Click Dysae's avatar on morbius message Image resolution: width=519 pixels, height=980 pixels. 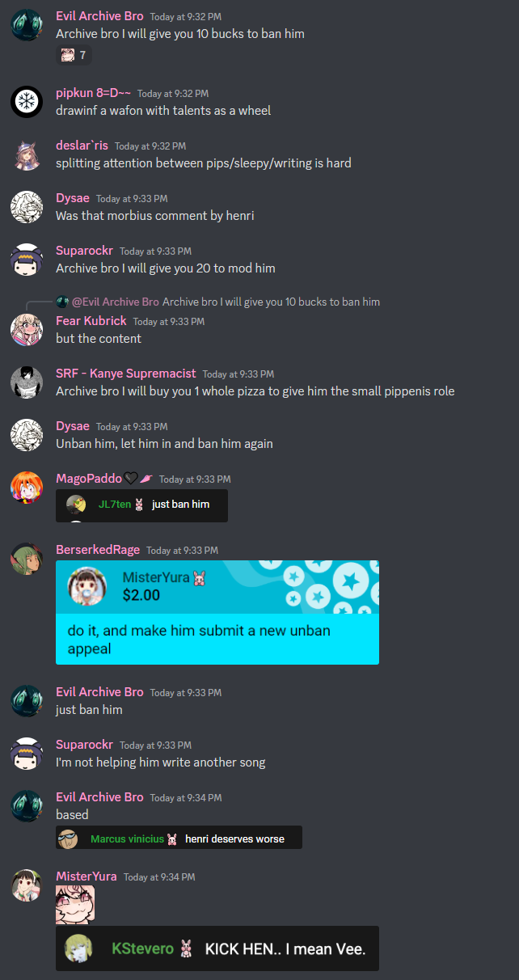tap(27, 207)
